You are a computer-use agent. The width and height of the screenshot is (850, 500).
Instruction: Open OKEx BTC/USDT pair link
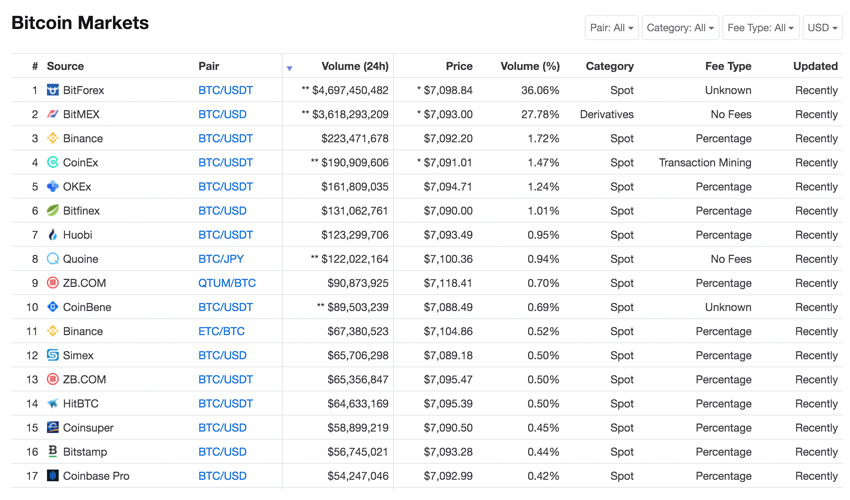click(x=226, y=187)
